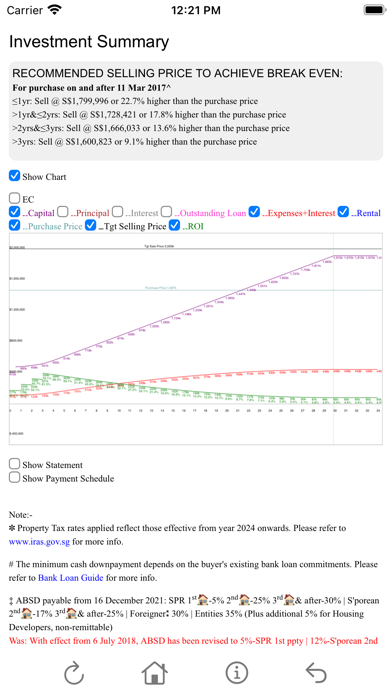The image size is (392, 696).
Task: Click year 30 marker on chart
Action: point(334,411)
